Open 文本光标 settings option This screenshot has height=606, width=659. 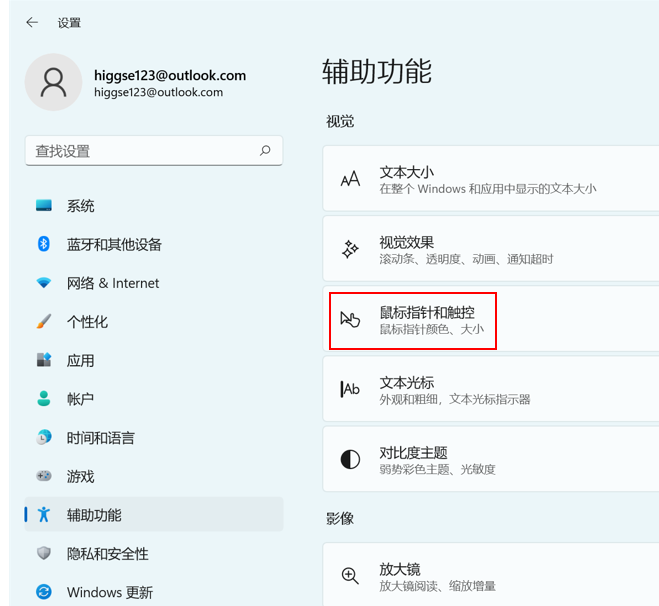point(490,390)
